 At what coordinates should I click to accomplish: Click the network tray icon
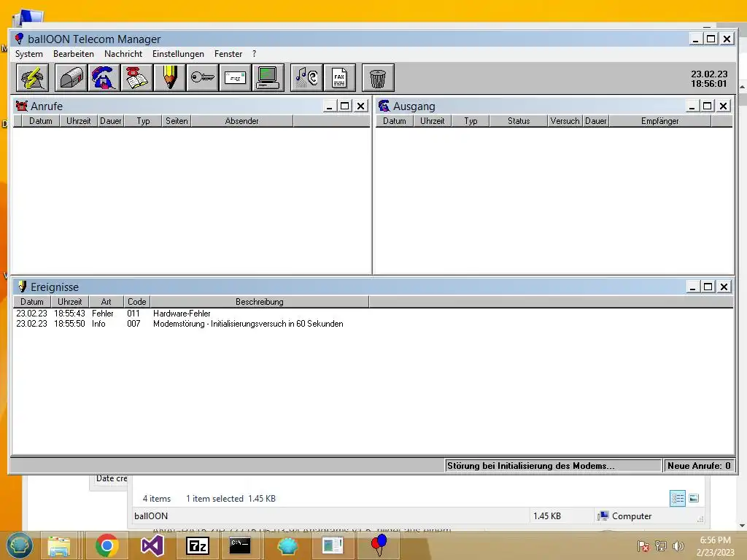point(661,546)
